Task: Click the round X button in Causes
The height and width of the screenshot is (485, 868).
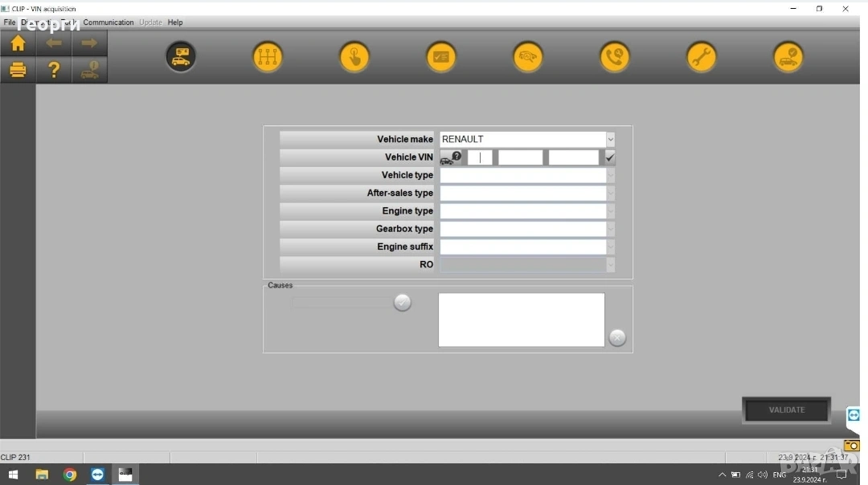Action: [x=617, y=337]
